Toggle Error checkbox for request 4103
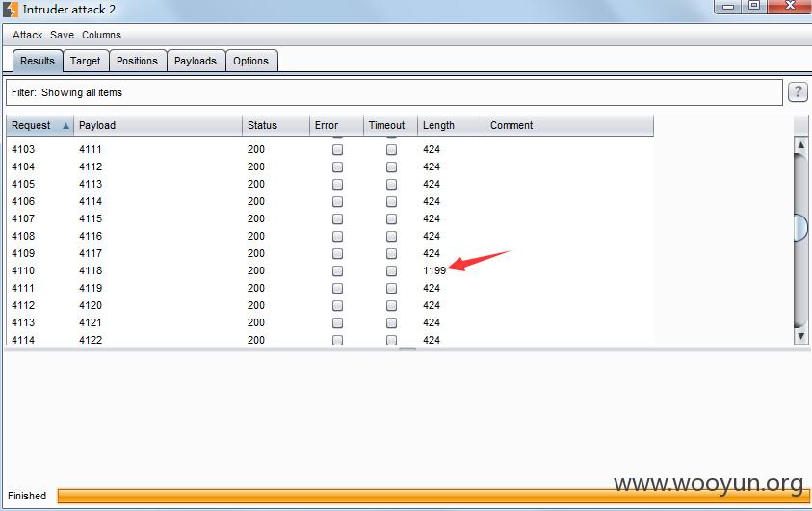 (x=338, y=149)
